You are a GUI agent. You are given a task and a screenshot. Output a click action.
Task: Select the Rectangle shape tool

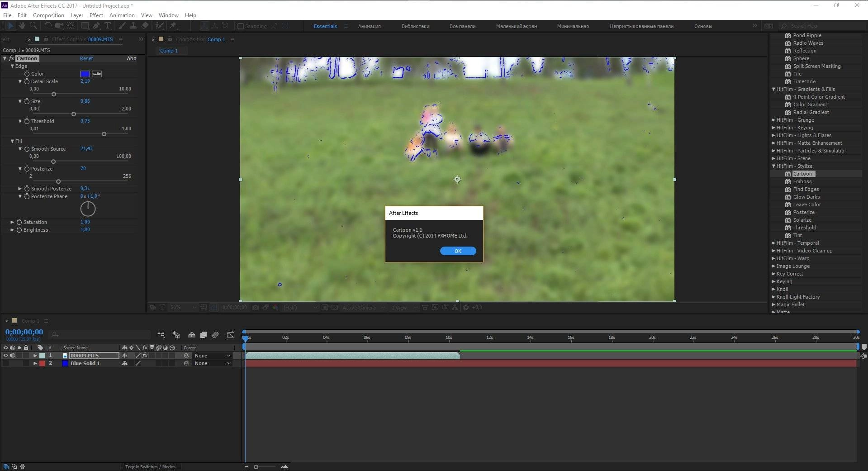[85, 26]
